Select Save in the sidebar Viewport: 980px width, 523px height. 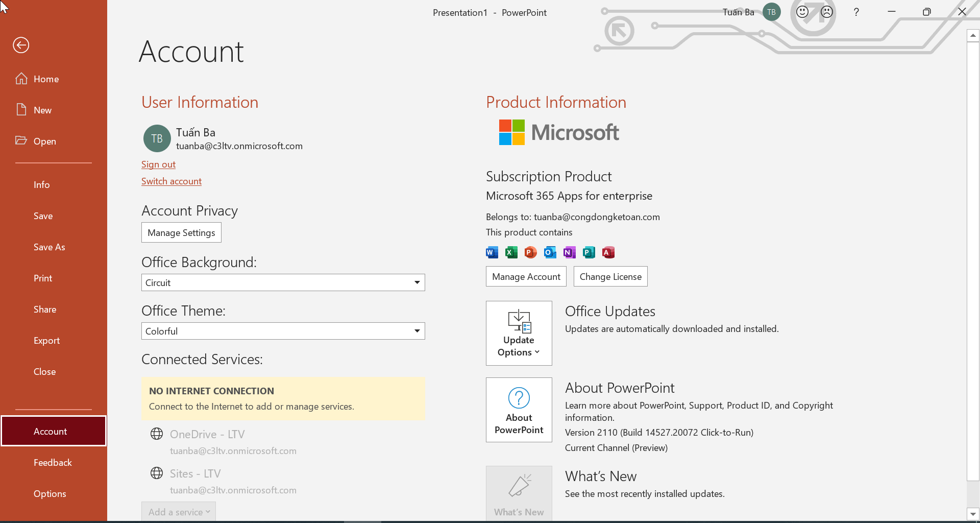coord(54,216)
